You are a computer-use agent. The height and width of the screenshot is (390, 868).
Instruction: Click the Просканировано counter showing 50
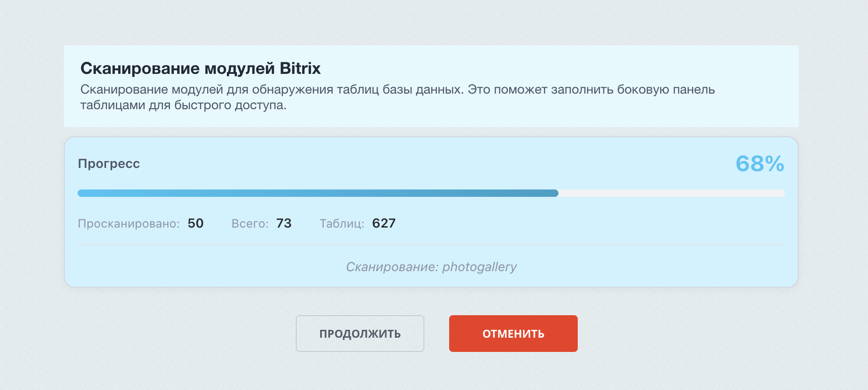(141, 223)
